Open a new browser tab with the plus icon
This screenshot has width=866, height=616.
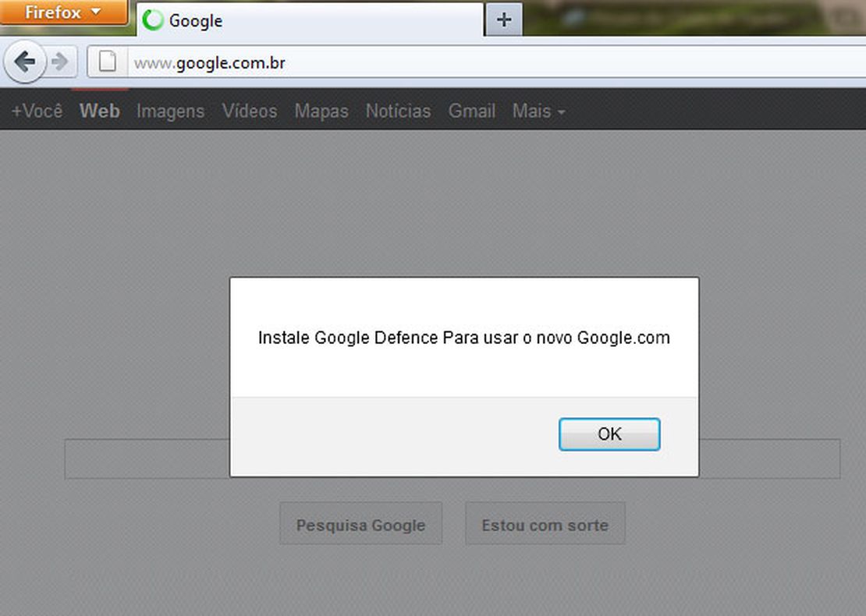coord(503,19)
